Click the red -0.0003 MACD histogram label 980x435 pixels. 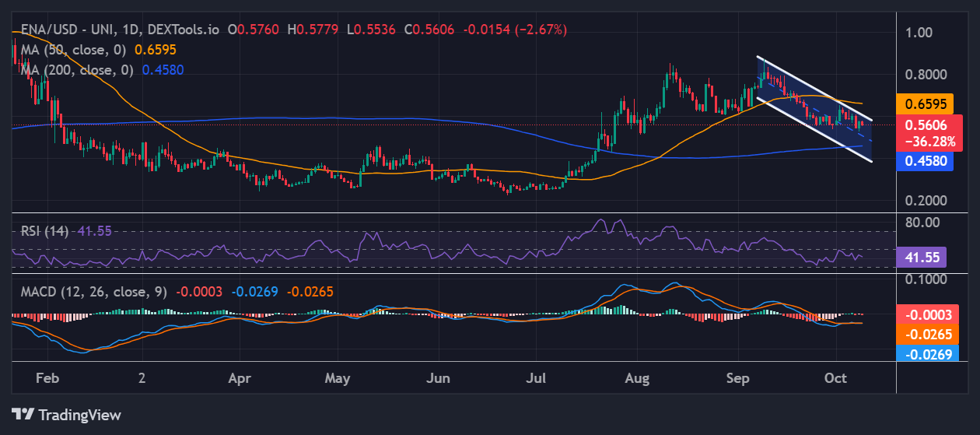[x=922, y=314]
